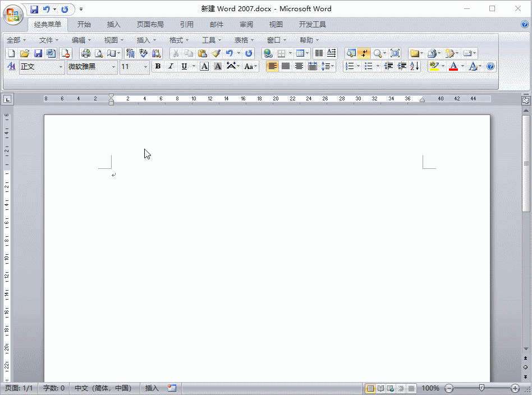Image resolution: width=532 pixels, height=395 pixels.
Task: Click the Open folder icon in toolbar
Action: coord(24,53)
